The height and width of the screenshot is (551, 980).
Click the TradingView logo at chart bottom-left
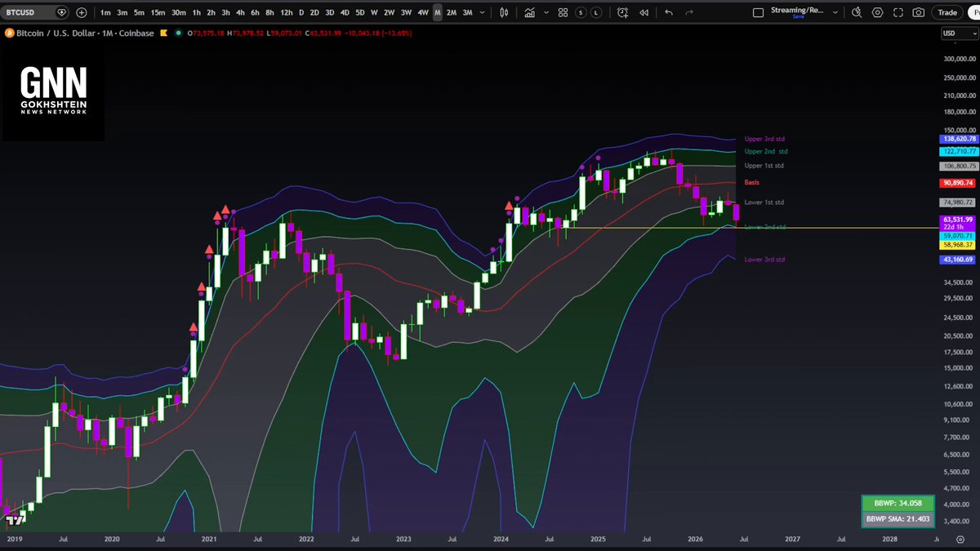pyautogui.click(x=15, y=519)
